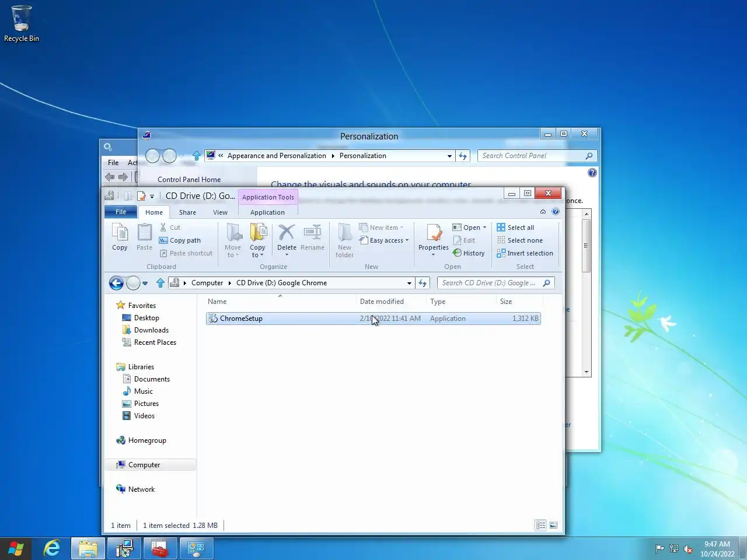Open the Customize Quick Access Toolbar dropdown
Viewport: 747px width, 560px height.
[x=152, y=197]
